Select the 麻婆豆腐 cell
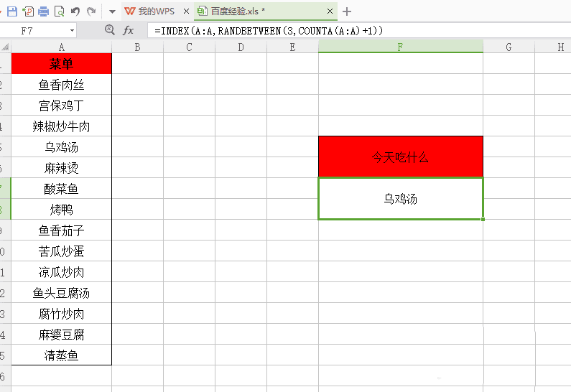571x392 pixels. pos(61,334)
